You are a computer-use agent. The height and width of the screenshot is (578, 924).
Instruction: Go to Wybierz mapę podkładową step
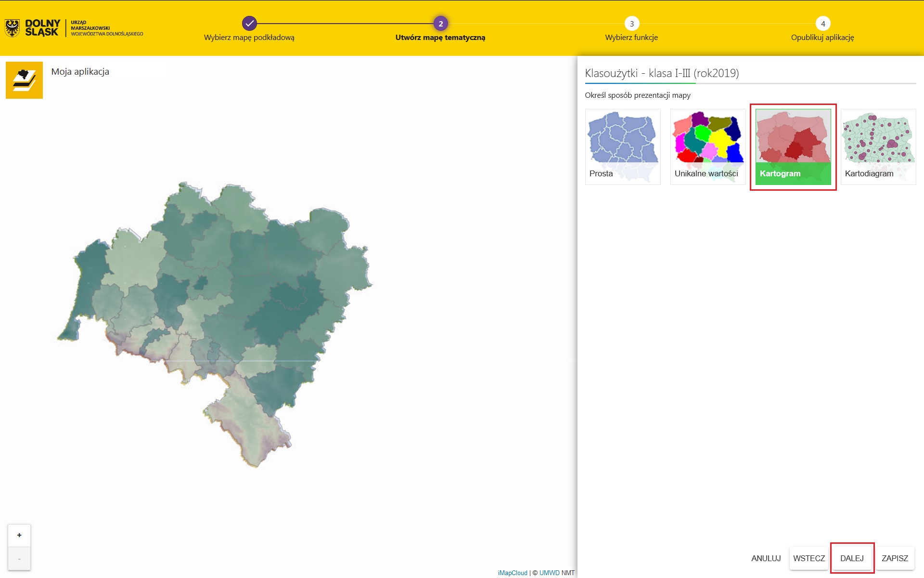pos(249,38)
